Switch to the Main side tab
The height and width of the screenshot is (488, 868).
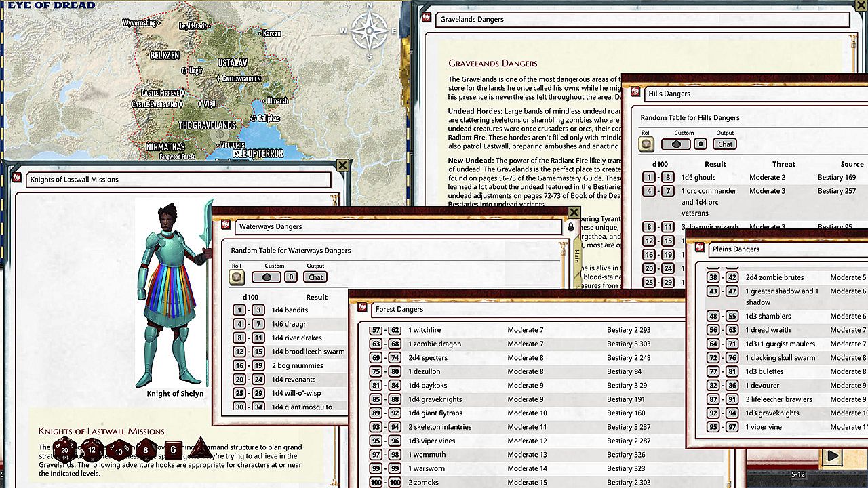tap(576, 256)
